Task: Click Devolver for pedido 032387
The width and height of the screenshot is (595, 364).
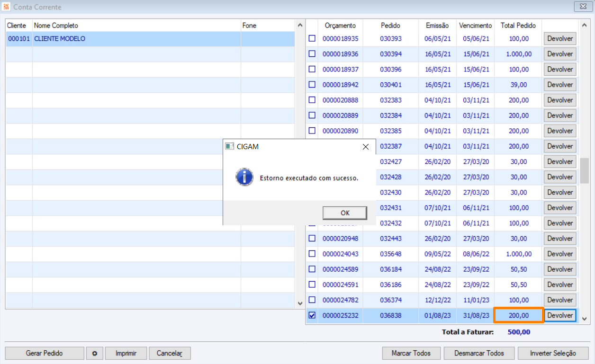Action: click(560, 146)
